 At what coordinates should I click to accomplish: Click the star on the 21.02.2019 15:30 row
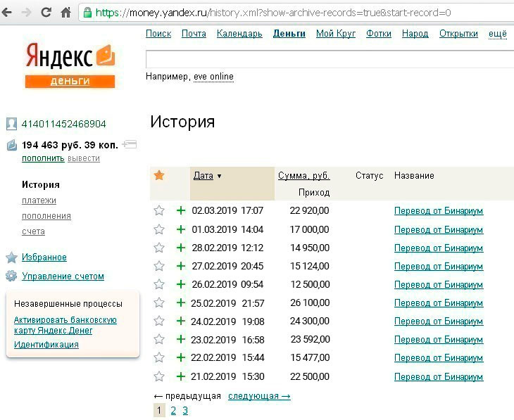tap(159, 376)
